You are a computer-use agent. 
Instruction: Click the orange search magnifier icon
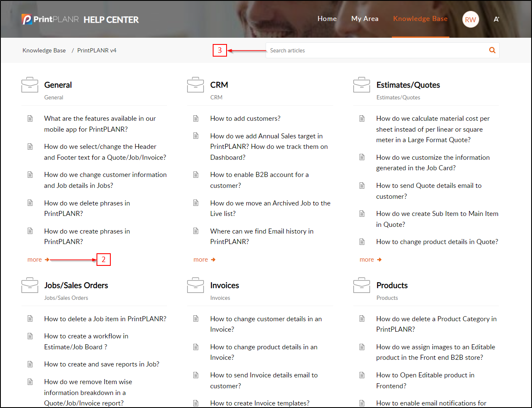pos(492,50)
